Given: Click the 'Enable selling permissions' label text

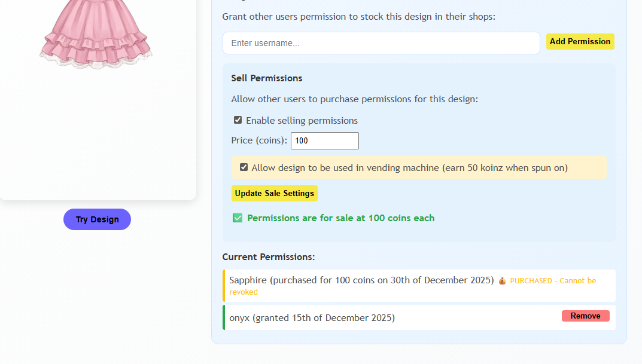Looking at the screenshot, I should (x=302, y=121).
